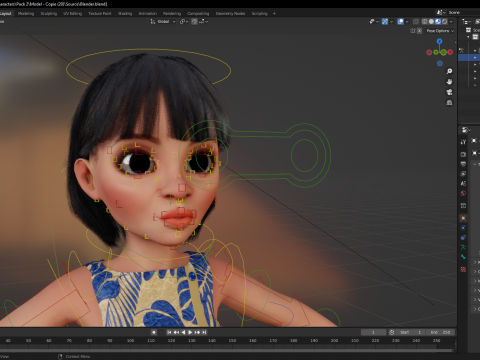
Task: Open the overlays options dropdown arrow
Action: coord(407,22)
